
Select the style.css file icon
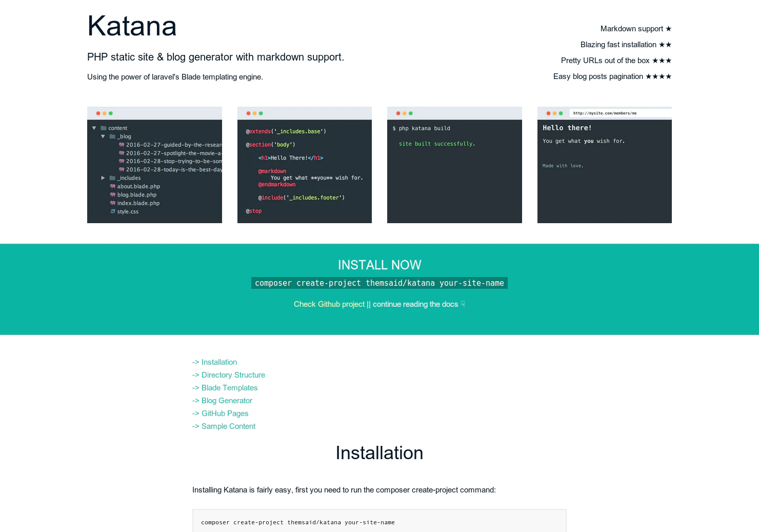pos(113,211)
